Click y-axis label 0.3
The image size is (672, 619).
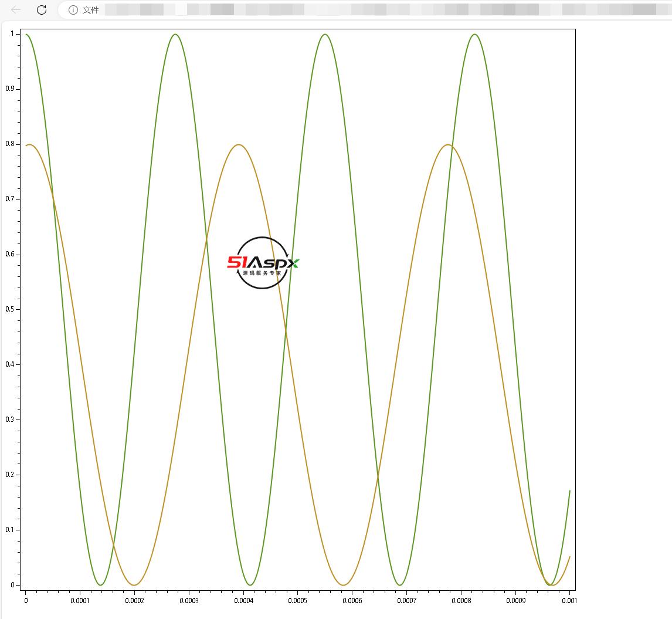pyautogui.click(x=10, y=420)
